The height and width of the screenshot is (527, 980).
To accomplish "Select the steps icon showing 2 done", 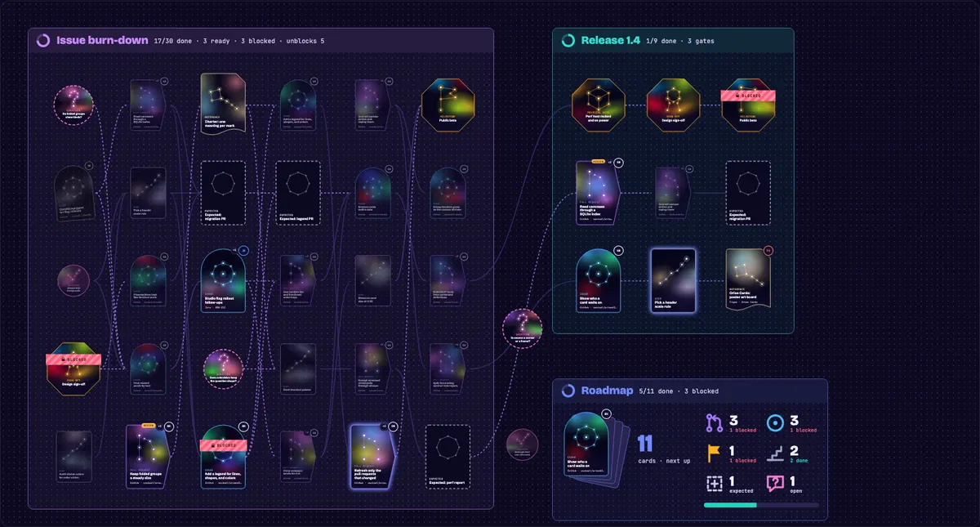I will [x=775, y=453].
